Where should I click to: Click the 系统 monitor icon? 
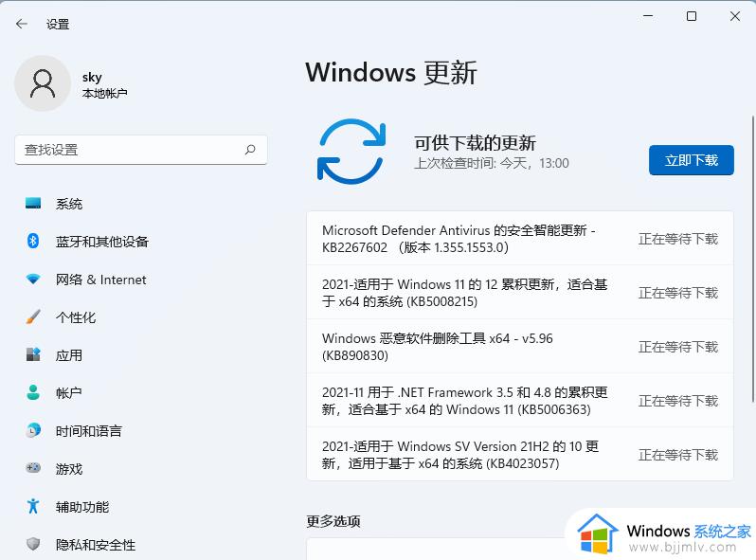pos(33,203)
